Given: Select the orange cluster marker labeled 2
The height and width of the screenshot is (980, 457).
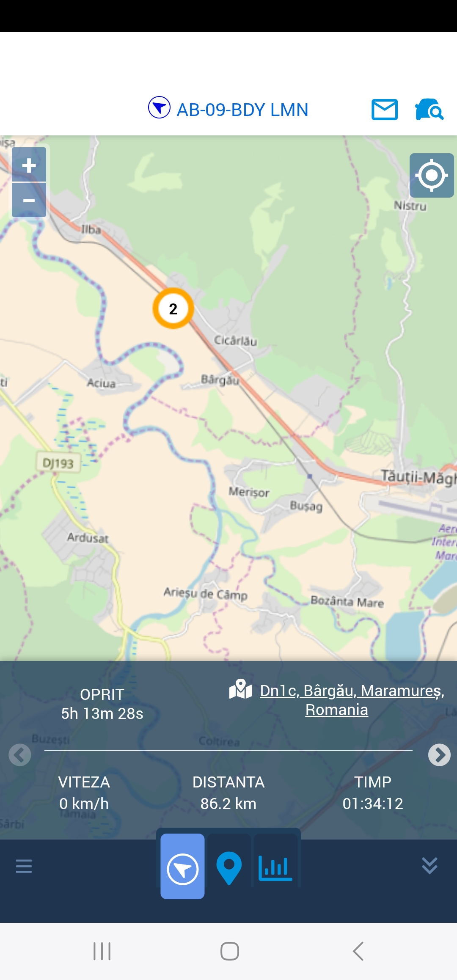Looking at the screenshot, I should coord(173,308).
